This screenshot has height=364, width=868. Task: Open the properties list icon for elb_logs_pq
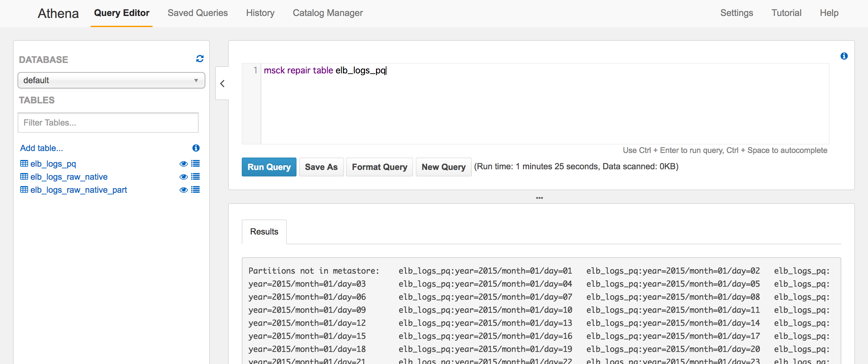[x=195, y=164]
